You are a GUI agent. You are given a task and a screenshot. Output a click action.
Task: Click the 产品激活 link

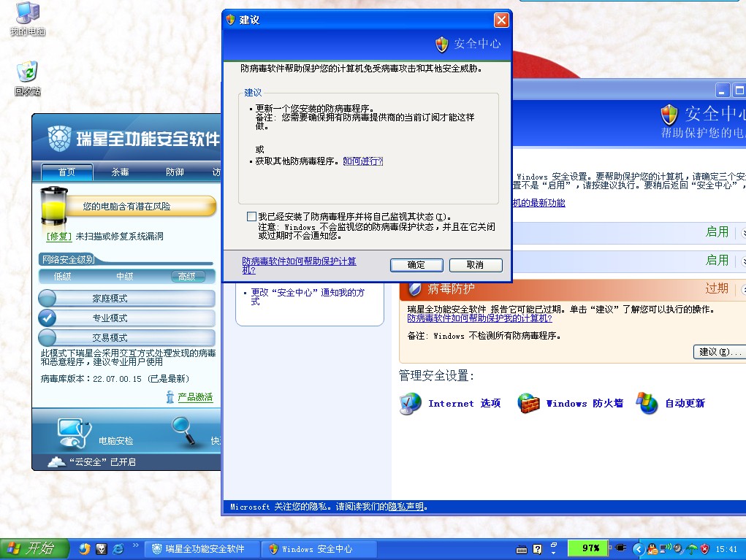point(195,397)
